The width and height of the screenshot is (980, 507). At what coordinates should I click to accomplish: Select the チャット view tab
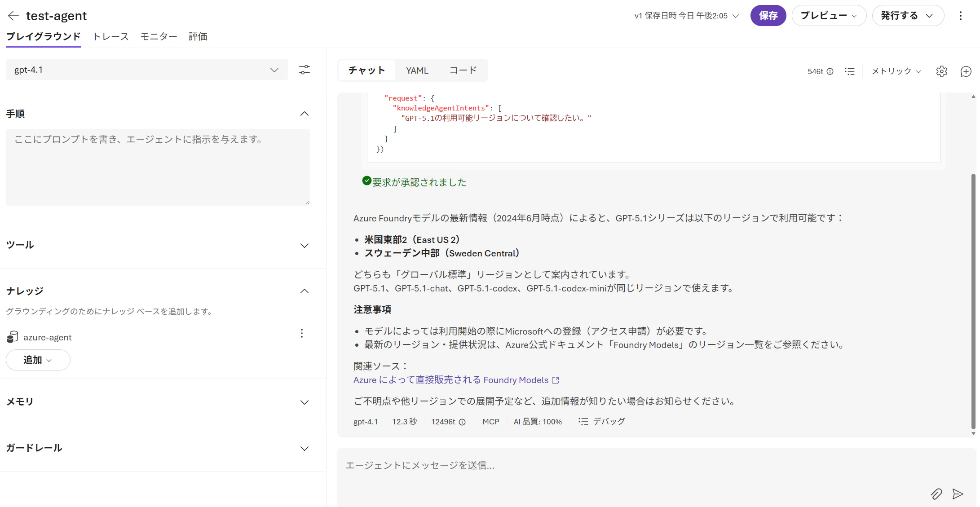[x=367, y=71]
